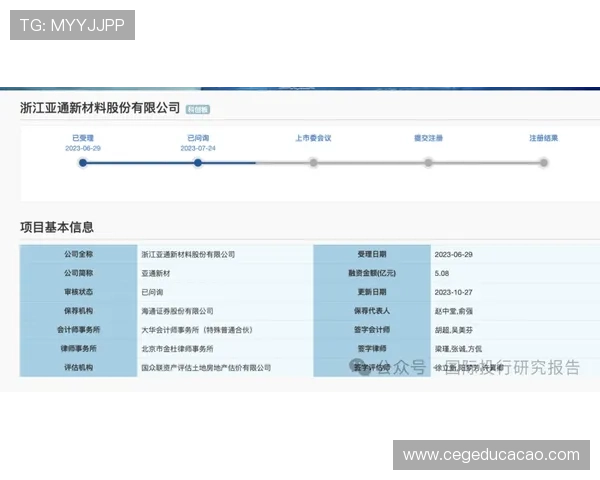The height and width of the screenshot is (480, 600).
Task: Click the 已问询 timeline dot
Action: coord(198,163)
